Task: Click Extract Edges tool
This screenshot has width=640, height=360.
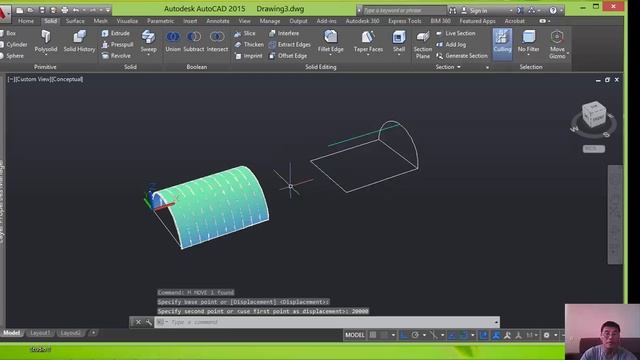Action: tap(290, 44)
